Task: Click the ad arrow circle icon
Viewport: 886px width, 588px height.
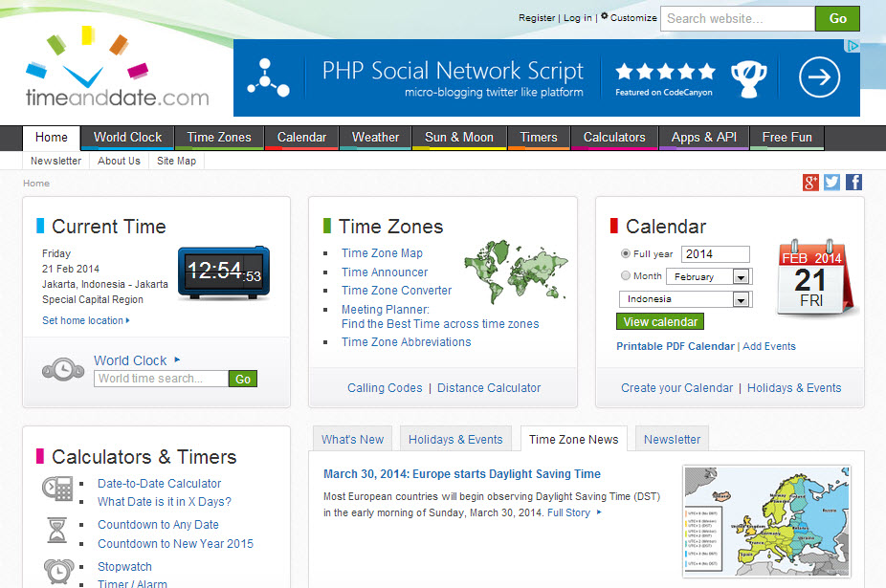Action: [819, 76]
